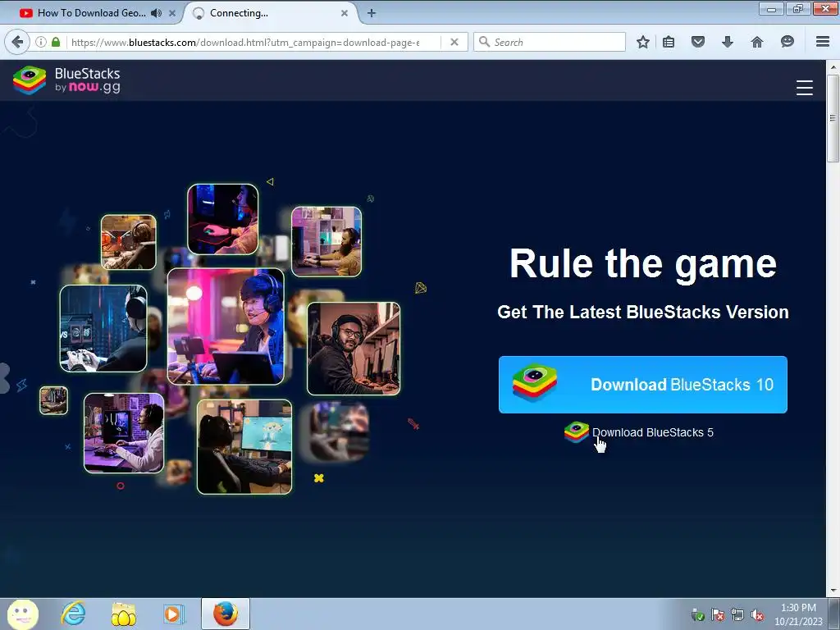Click the Rule the game heading
Image resolution: width=840 pixels, height=630 pixels.
pyautogui.click(x=643, y=263)
